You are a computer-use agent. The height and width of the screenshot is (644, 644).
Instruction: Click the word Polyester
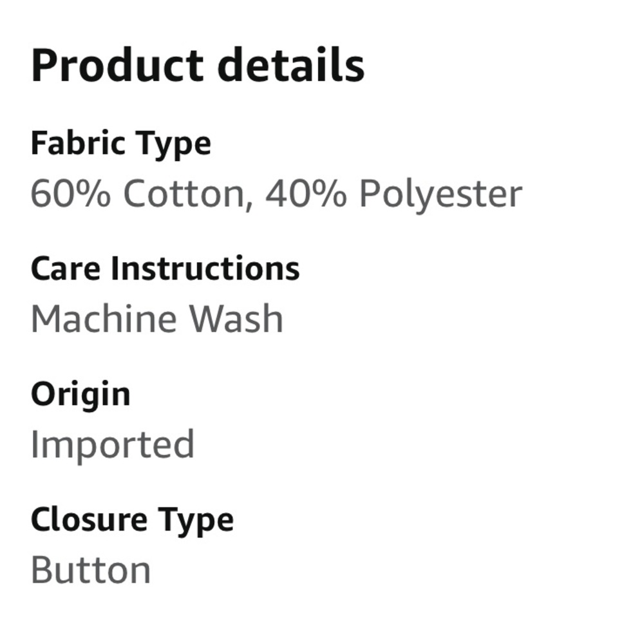tap(440, 193)
